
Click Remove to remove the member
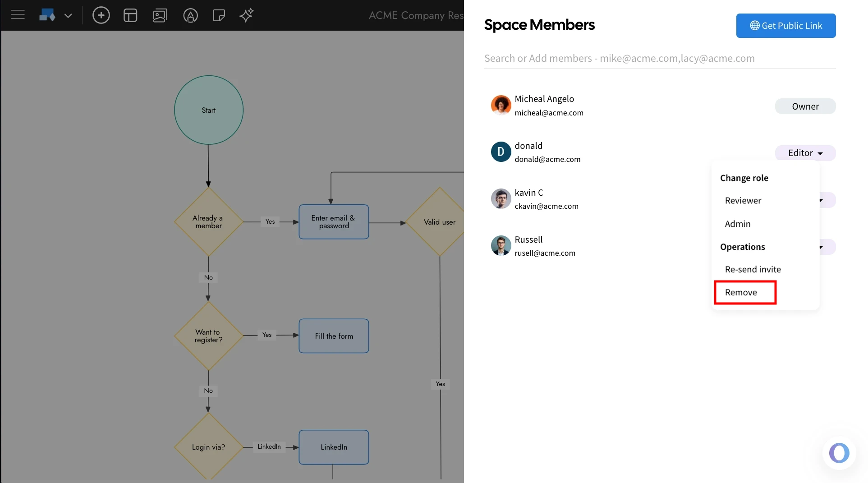point(741,292)
